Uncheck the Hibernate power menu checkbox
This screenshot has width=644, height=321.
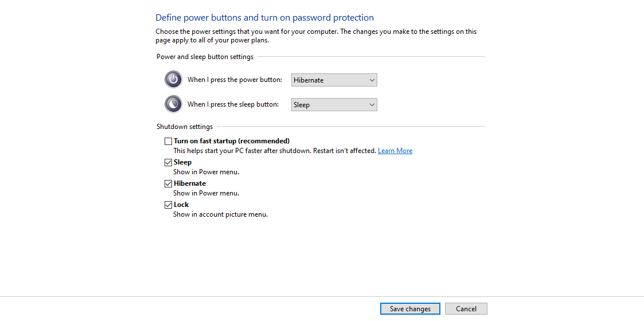coord(168,183)
